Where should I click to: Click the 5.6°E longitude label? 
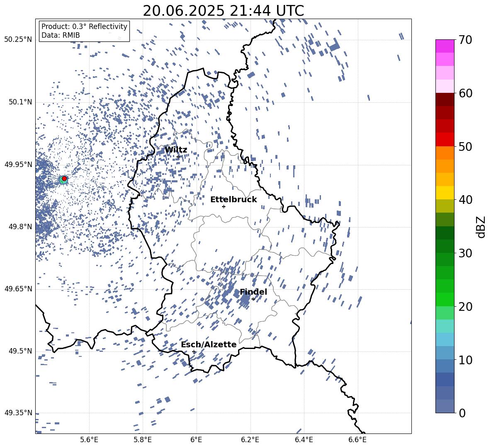click(89, 440)
